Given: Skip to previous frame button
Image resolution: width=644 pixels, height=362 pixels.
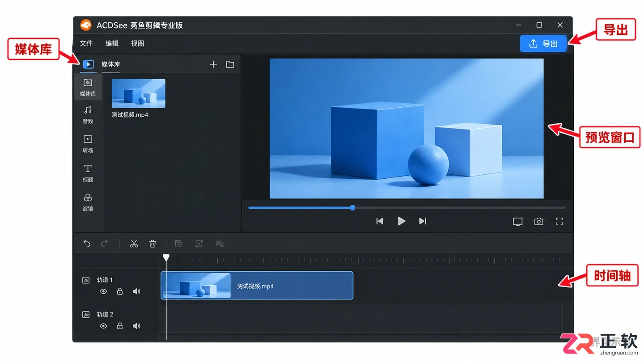Looking at the screenshot, I should [380, 221].
